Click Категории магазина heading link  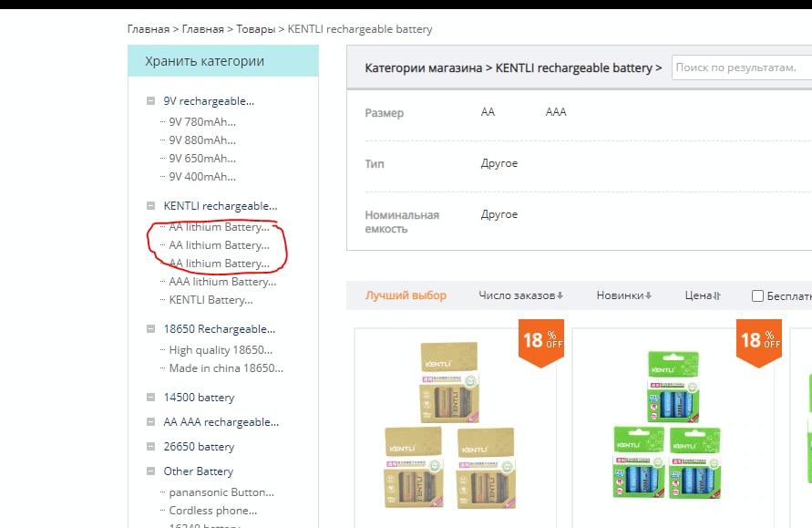(x=423, y=67)
